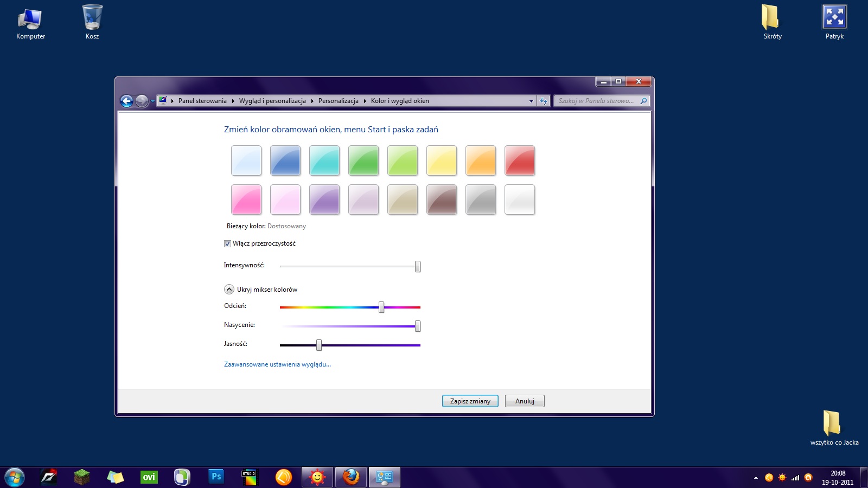Click the Zapisz zmiany button

[x=470, y=401]
